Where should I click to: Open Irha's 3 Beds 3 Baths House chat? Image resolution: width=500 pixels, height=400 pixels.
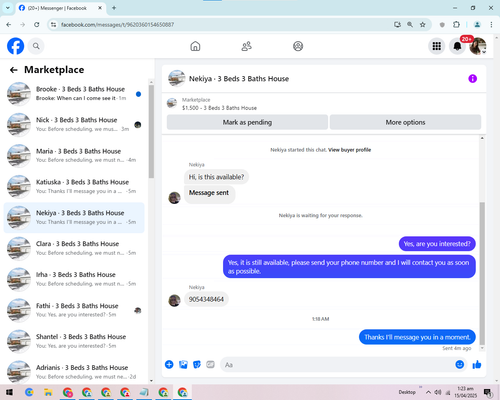point(74,279)
